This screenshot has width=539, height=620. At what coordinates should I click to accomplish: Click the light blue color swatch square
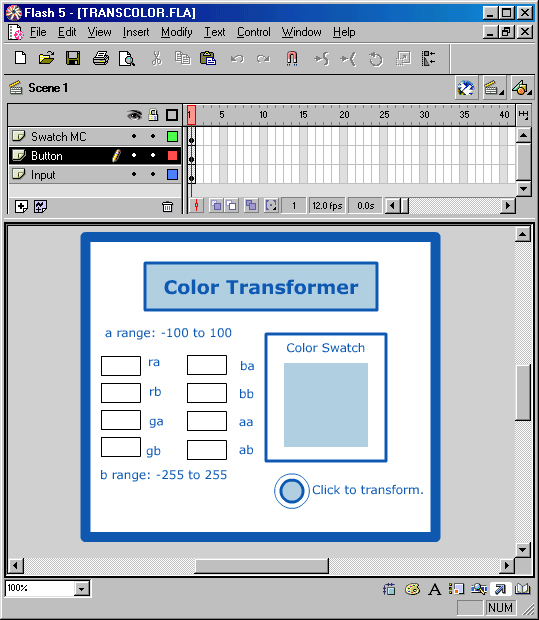click(326, 405)
